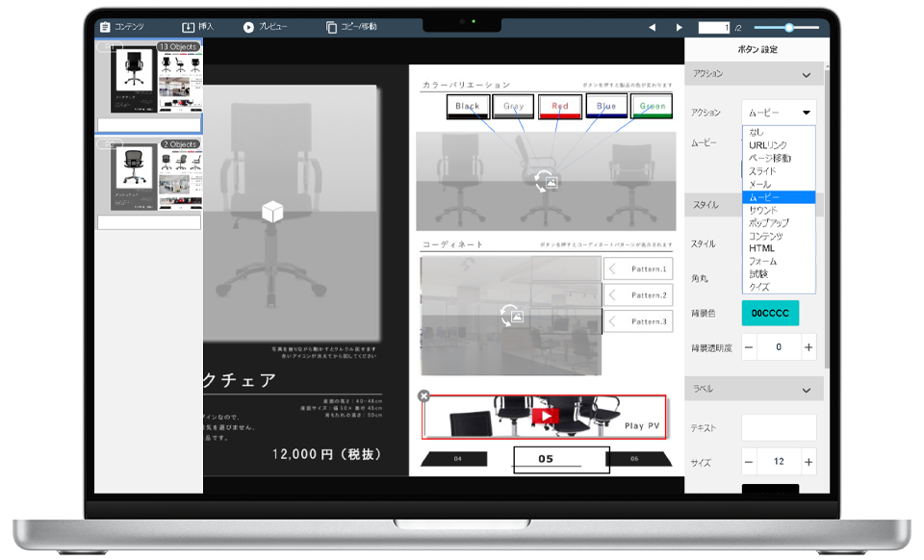Click the 挿入 insert icon
Viewport: 924px width, 560px height.
tap(188, 27)
